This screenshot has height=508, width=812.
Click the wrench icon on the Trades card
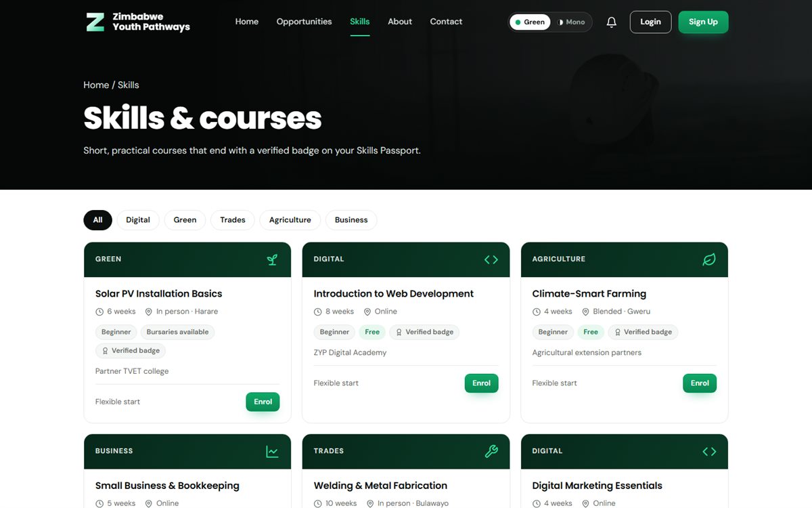pyautogui.click(x=491, y=451)
